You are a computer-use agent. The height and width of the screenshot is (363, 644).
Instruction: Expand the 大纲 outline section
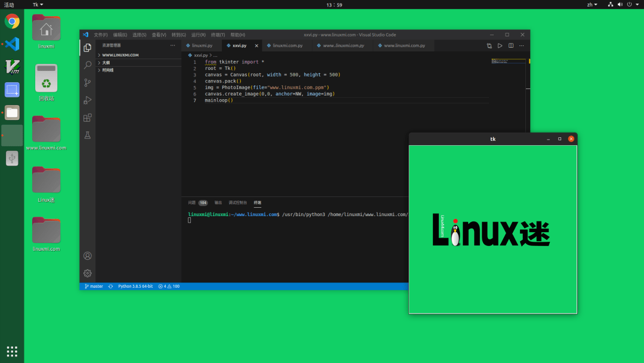point(106,63)
